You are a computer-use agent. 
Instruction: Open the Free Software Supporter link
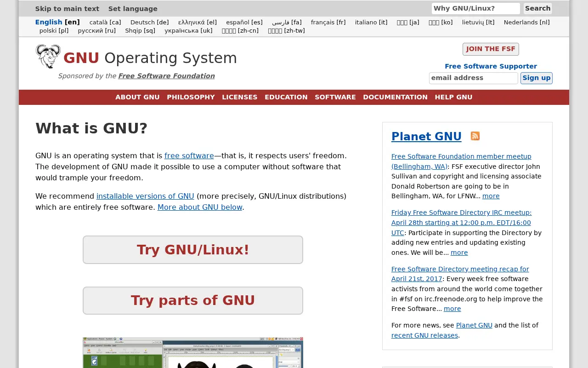(491, 66)
